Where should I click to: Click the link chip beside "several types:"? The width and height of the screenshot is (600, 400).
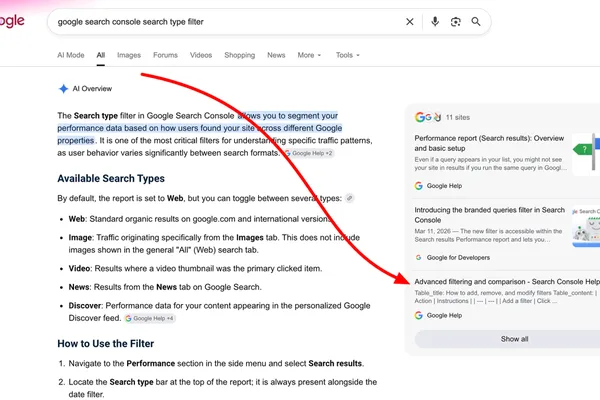[x=349, y=198]
